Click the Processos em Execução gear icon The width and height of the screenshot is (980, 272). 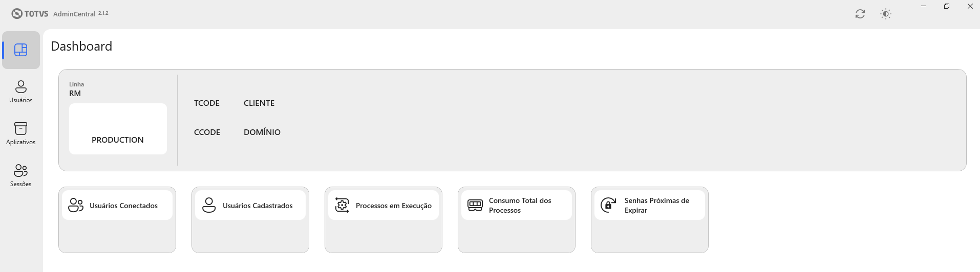(x=342, y=205)
